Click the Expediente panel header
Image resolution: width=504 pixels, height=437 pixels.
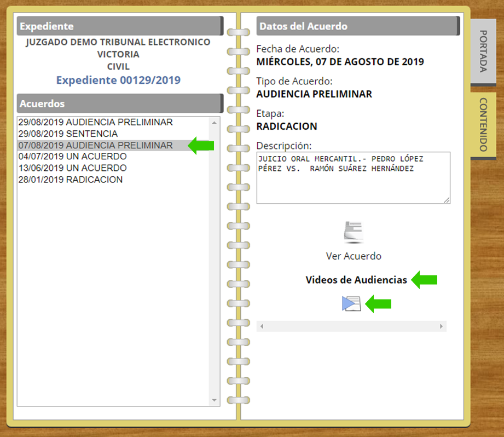click(120, 26)
